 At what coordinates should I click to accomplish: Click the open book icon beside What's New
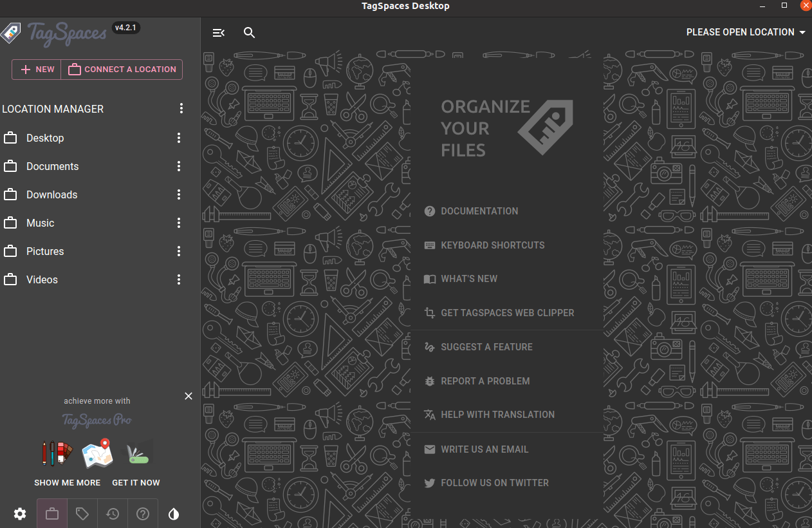point(430,279)
